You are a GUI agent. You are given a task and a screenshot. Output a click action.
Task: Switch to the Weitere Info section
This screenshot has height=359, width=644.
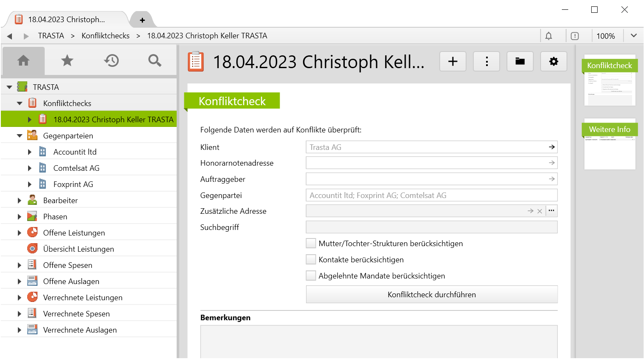click(610, 129)
